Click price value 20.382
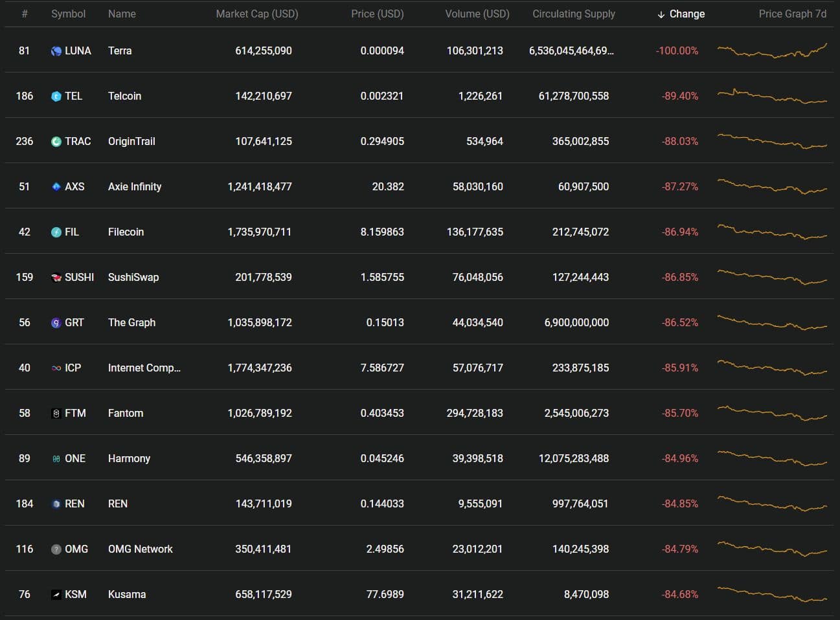840x620 pixels. (388, 186)
